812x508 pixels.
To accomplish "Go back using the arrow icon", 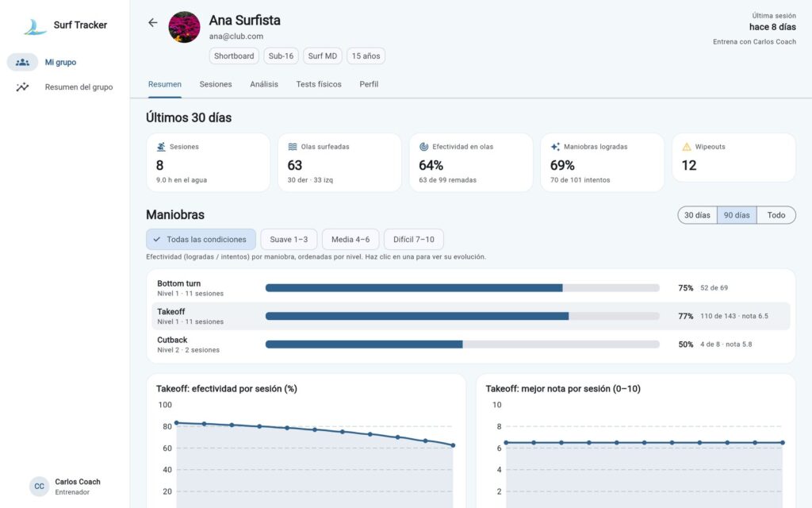I will tap(153, 22).
